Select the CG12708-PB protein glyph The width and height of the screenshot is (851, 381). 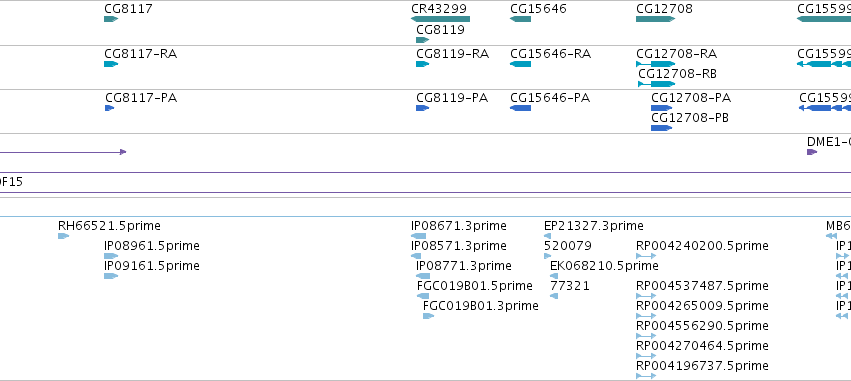point(661,128)
